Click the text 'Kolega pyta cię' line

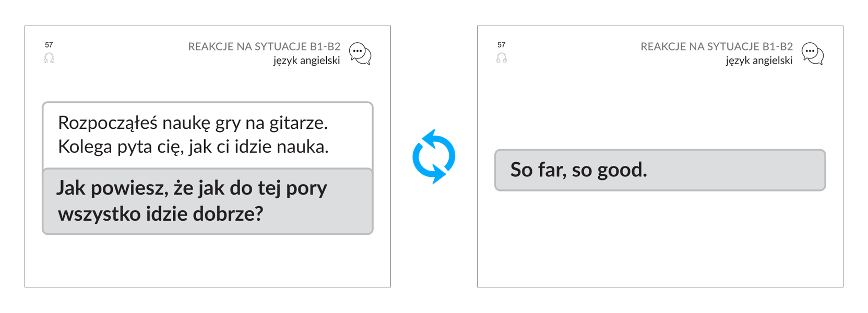pos(193,147)
